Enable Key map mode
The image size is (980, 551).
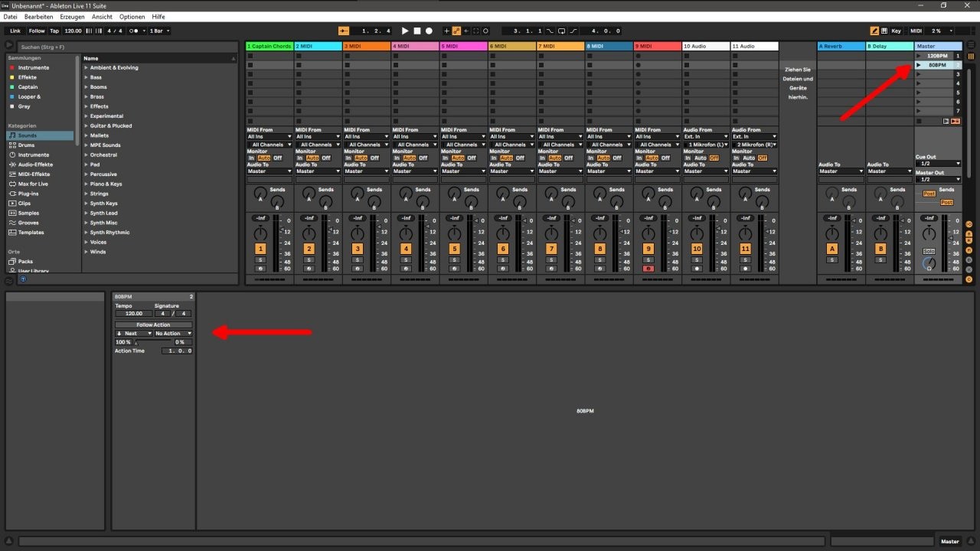tap(896, 31)
